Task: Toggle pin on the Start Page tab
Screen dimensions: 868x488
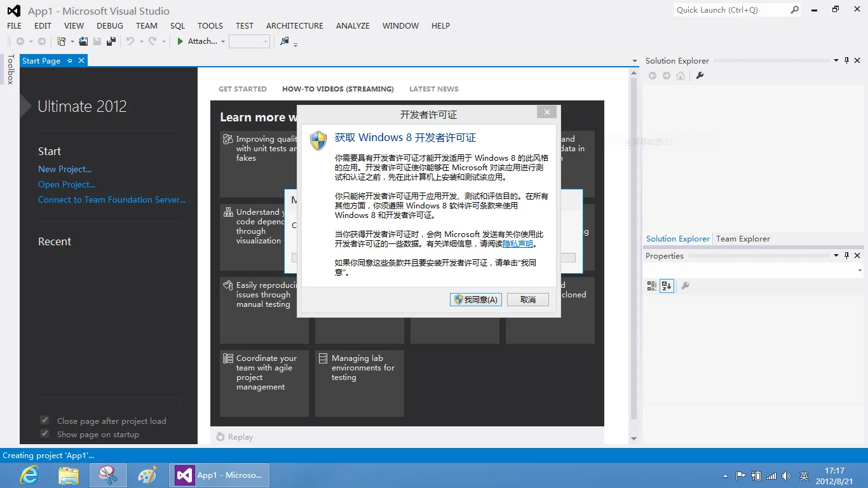Action: 70,61
